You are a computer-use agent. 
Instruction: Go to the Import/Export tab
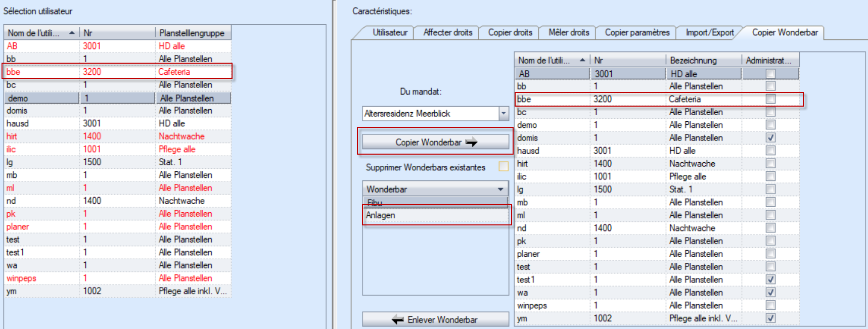[709, 32]
